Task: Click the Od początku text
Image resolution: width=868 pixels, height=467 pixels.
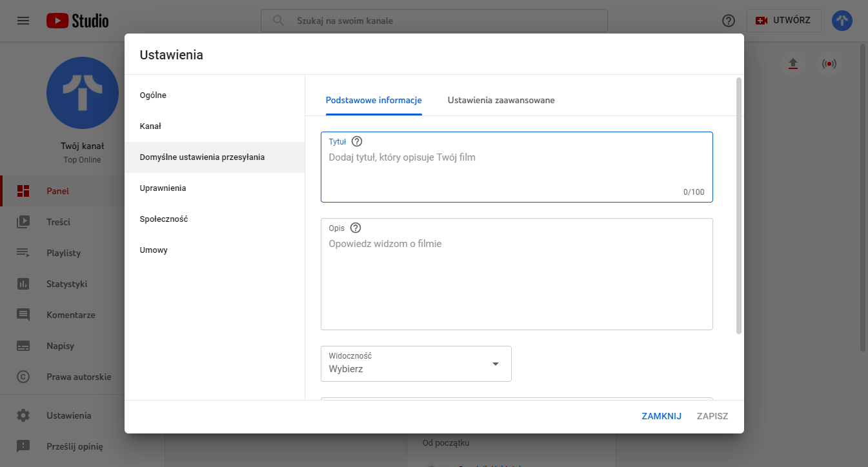Action: tap(446, 443)
